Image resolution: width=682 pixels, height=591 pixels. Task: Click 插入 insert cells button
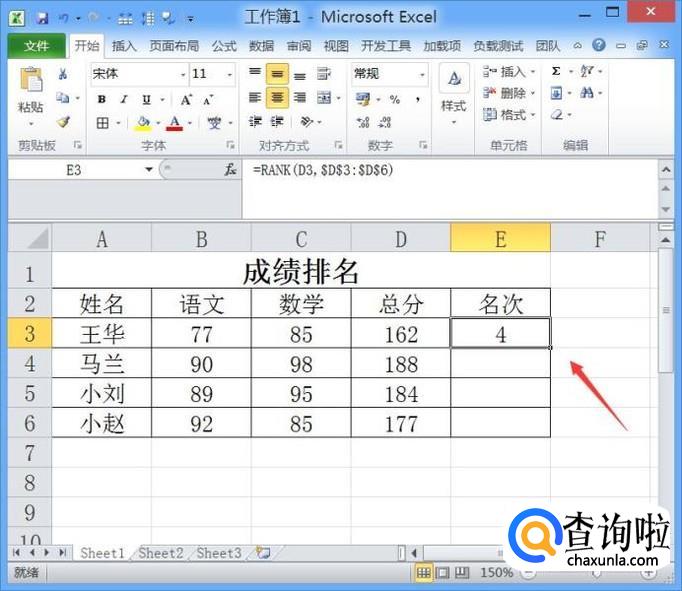pos(508,71)
